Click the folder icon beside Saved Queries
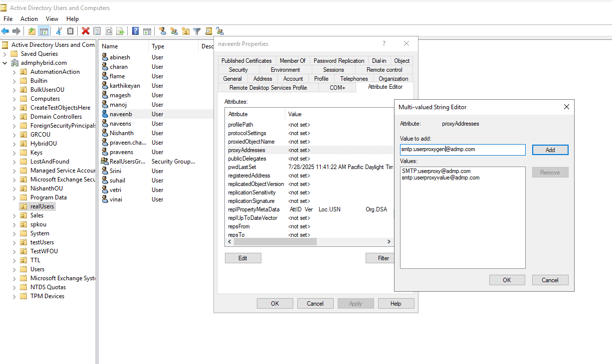 (14, 54)
